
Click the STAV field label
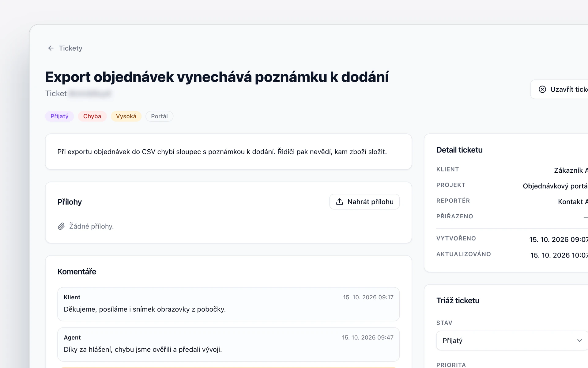(x=444, y=323)
